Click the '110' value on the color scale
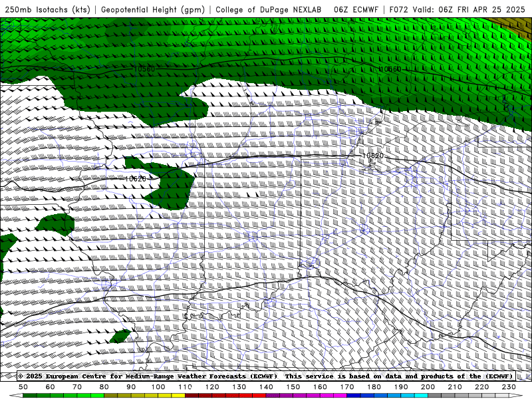The width and height of the screenshot is (532, 399). pyautogui.click(x=185, y=387)
